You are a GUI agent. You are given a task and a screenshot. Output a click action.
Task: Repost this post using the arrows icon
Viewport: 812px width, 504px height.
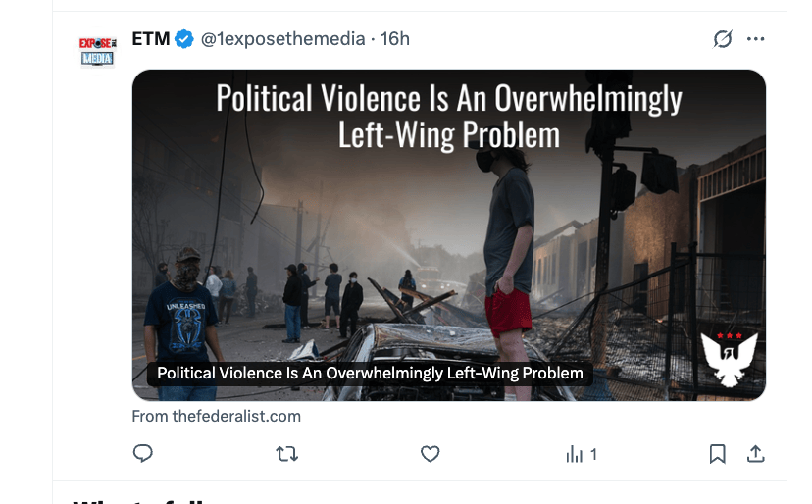(286, 454)
